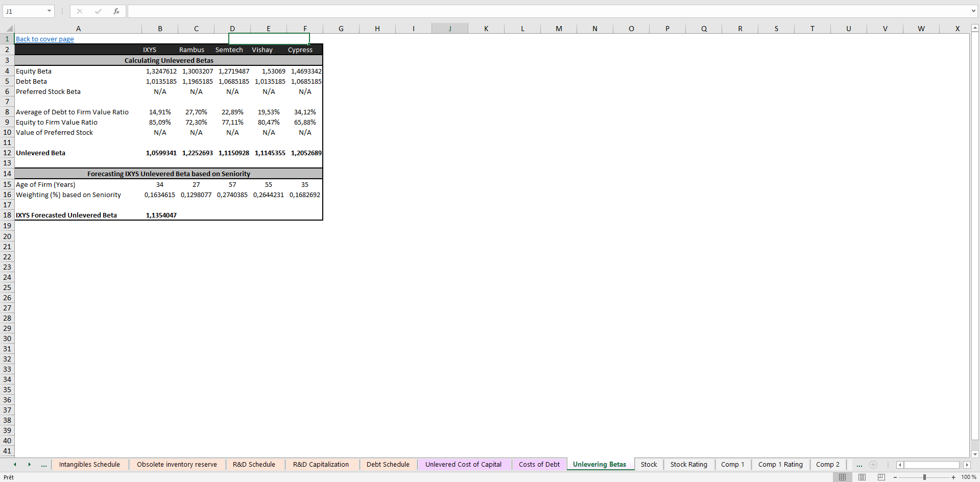Click the formula bar options dots

[62, 11]
